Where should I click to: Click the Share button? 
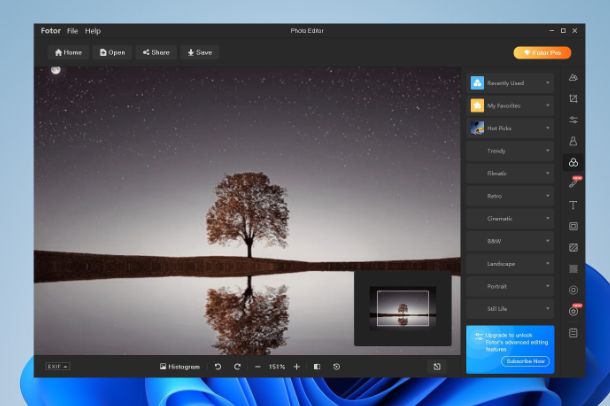156,52
